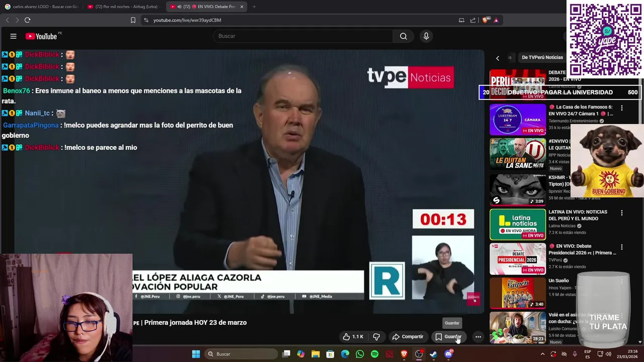Image resolution: width=644 pixels, height=362 pixels.
Task: Open Copilot from the taskbar
Action: [301, 354]
